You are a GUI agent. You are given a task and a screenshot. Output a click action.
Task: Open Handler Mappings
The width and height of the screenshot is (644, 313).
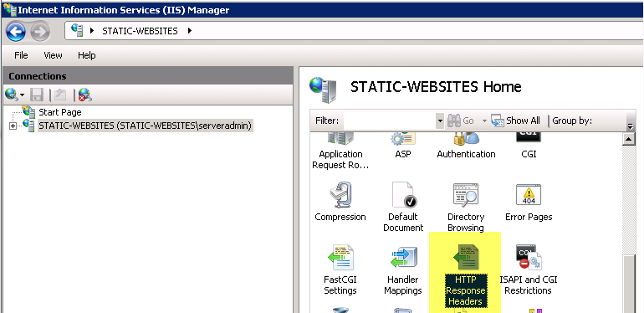(403, 270)
